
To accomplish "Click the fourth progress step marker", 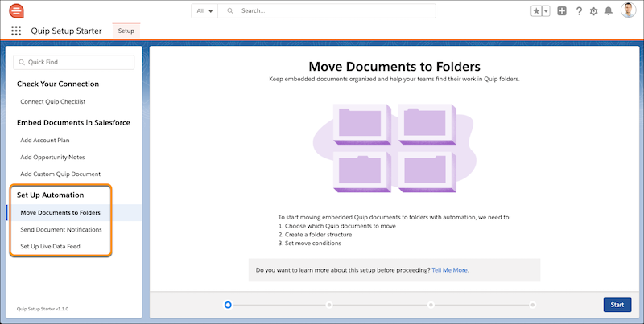I will pos(532,305).
